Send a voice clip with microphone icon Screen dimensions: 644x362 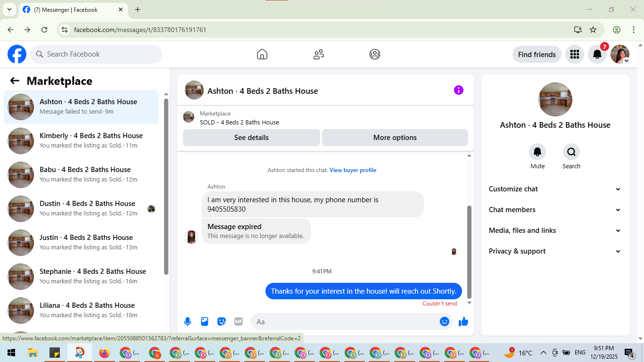(188, 321)
